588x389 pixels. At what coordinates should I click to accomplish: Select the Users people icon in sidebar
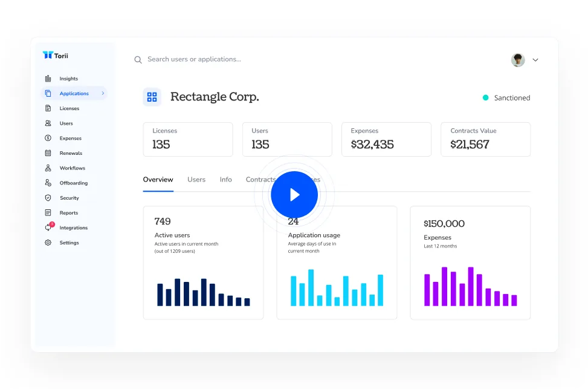coord(48,123)
